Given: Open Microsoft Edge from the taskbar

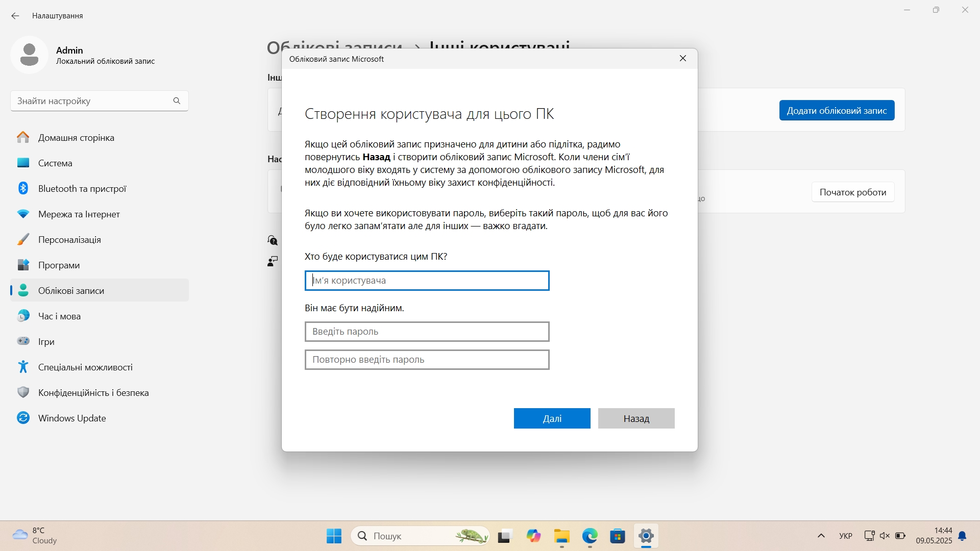Looking at the screenshot, I should pos(590,536).
